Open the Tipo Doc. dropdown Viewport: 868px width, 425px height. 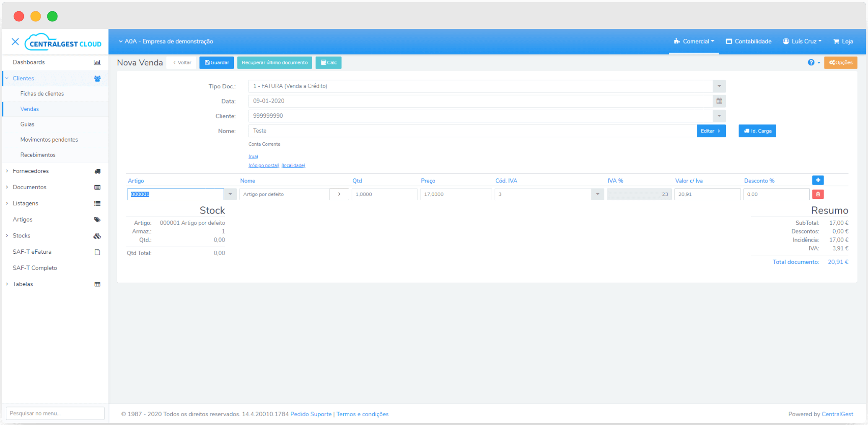coord(718,86)
